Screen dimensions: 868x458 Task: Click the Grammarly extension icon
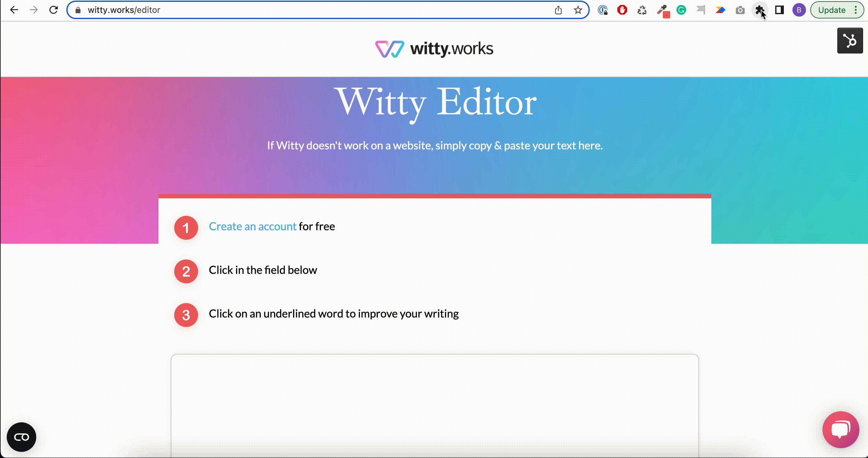pyautogui.click(x=681, y=10)
